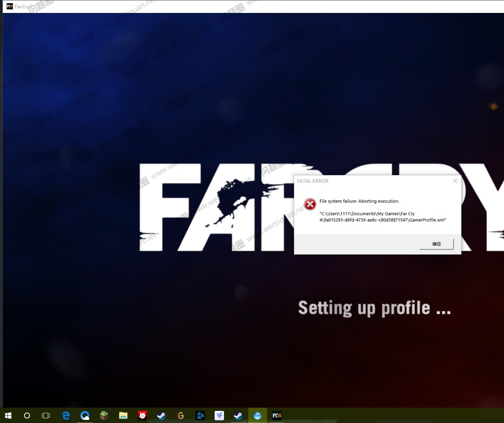Click the red error icon in dialog
This screenshot has width=504, height=423.
click(x=310, y=204)
